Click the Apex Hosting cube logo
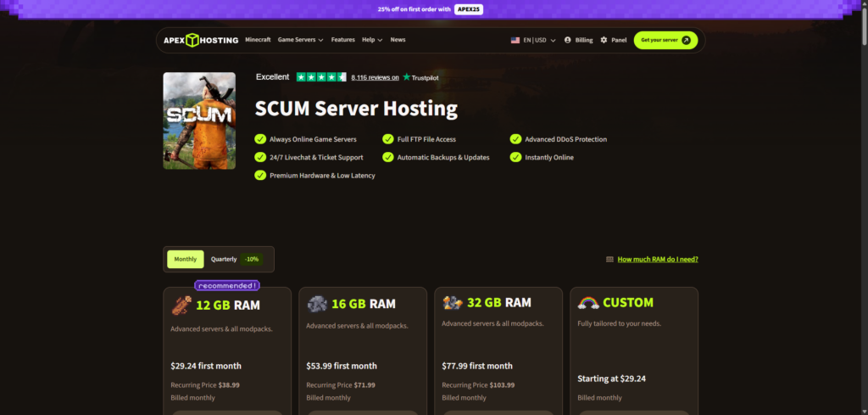Viewport: 868px width, 415px height. [192, 40]
